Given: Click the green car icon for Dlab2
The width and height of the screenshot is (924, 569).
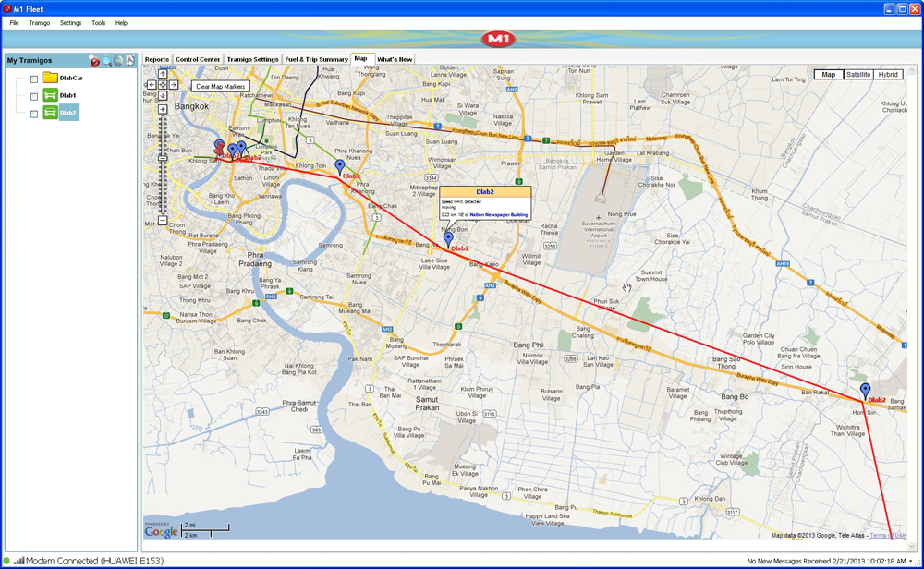Looking at the screenshot, I should (50, 113).
